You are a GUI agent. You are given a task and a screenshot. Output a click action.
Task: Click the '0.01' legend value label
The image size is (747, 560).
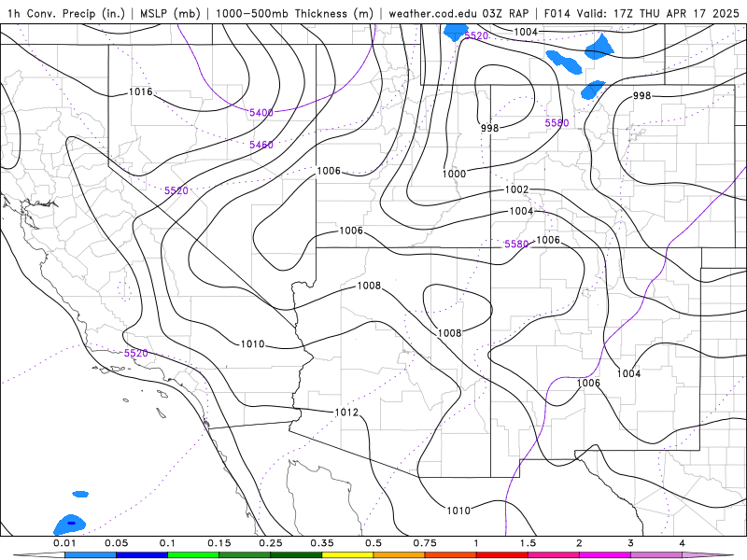(64, 543)
